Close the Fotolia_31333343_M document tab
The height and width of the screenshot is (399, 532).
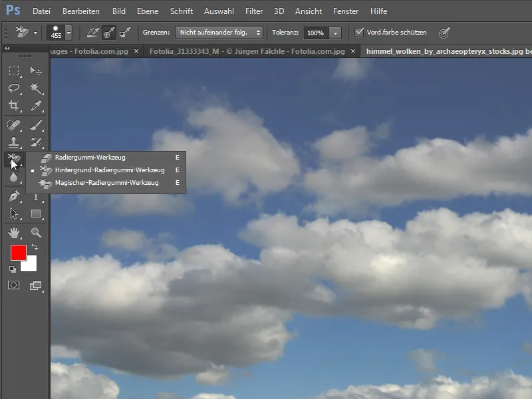(353, 51)
